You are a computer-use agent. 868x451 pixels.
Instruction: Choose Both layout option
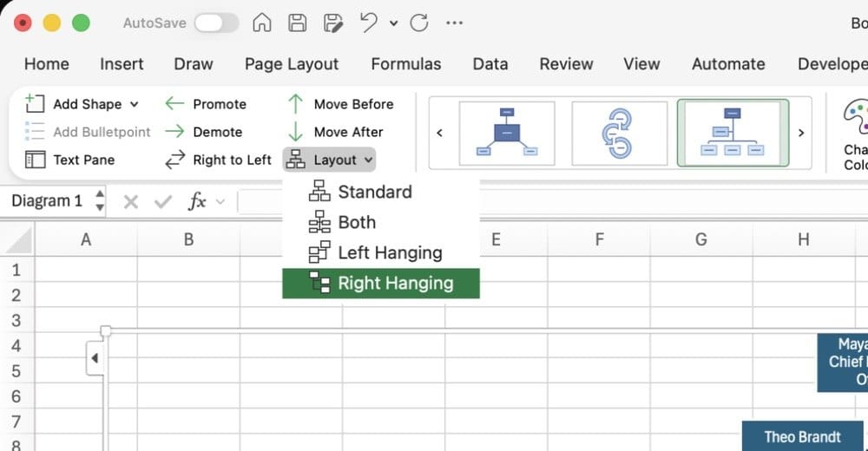(x=381, y=222)
